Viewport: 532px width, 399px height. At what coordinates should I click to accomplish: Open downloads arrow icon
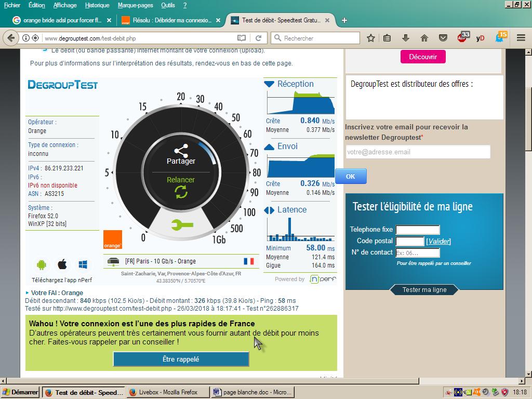click(x=406, y=38)
